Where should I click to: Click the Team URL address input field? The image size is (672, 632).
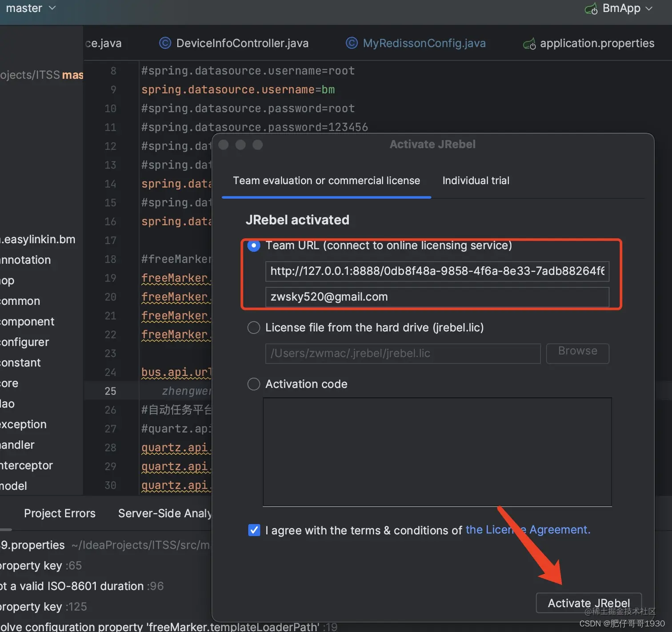tap(437, 271)
